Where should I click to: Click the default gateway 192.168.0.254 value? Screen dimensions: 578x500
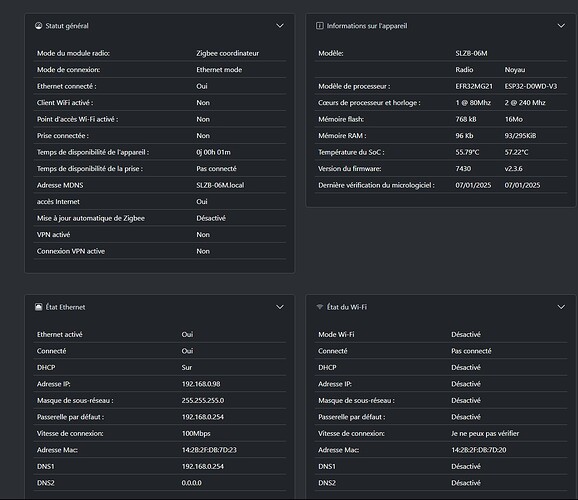[202, 417]
